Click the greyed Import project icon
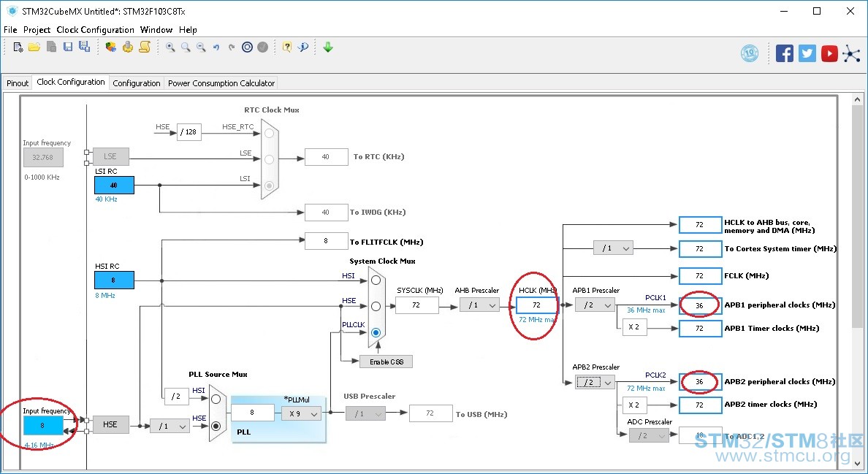 point(51,47)
